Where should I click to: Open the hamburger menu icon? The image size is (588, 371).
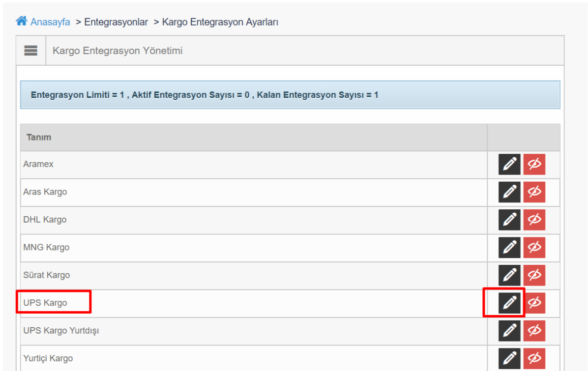(31, 51)
